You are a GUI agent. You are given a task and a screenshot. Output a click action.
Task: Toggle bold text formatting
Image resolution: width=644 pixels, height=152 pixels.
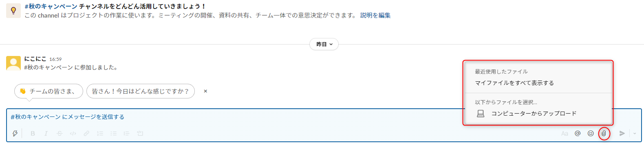pos(33,133)
